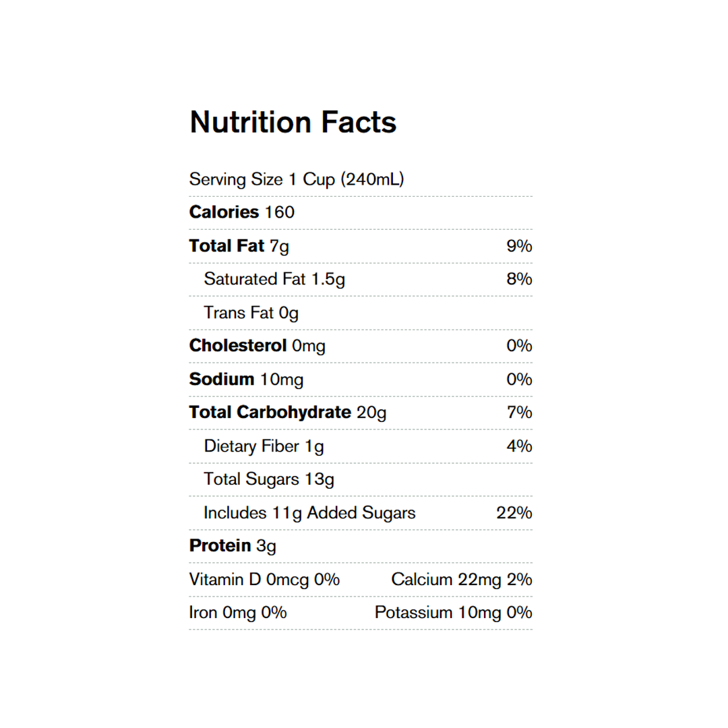Select the Calories 160 row

(242, 212)
